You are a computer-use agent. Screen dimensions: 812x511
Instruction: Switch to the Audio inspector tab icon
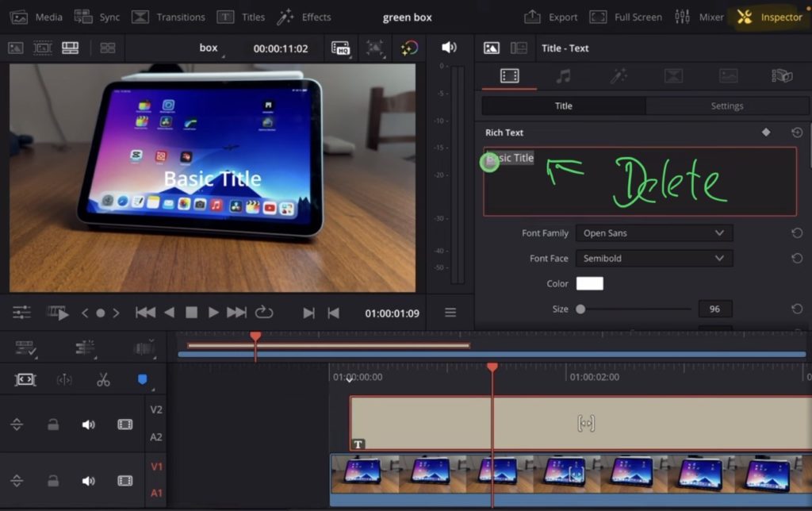[x=563, y=76]
